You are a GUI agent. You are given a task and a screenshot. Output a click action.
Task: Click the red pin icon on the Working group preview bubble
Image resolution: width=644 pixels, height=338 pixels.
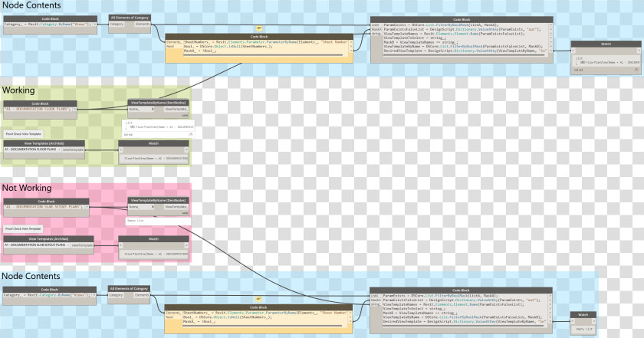click(191, 134)
